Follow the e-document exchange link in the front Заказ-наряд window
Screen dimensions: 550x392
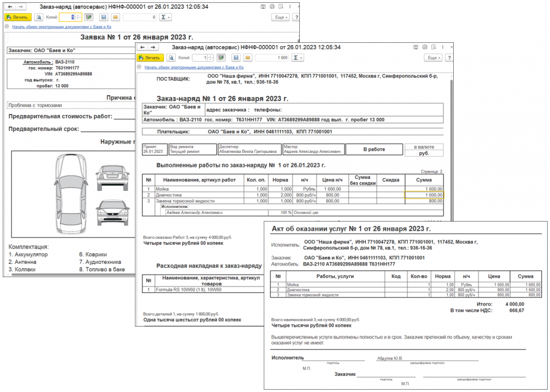point(194,67)
